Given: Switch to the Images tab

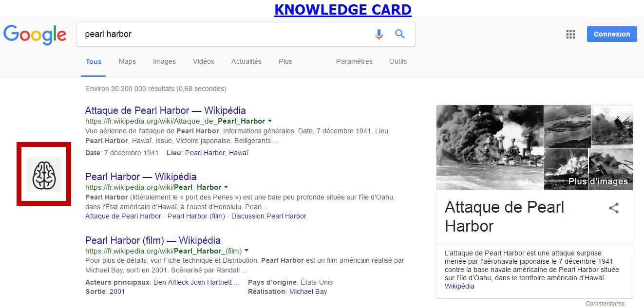Looking at the screenshot, I should (x=164, y=61).
